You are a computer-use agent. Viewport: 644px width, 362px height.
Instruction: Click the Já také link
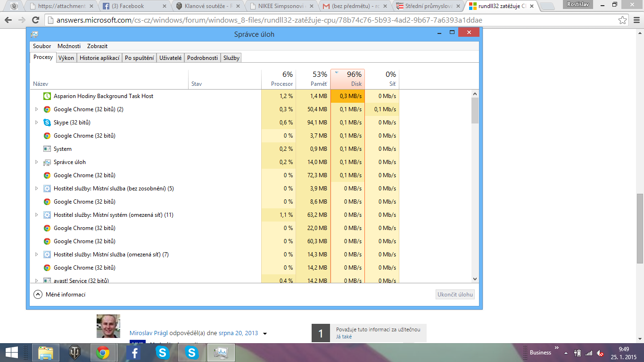click(344, 337)
